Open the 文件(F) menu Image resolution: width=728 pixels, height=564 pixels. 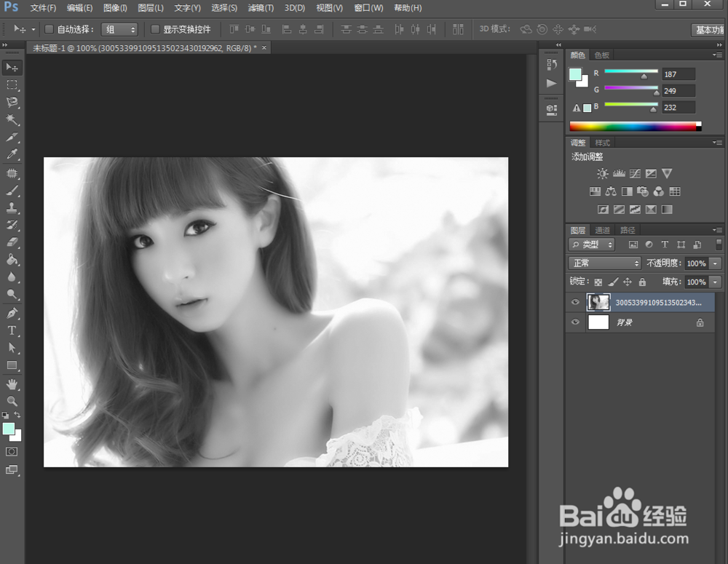click(x=43, y=8)
